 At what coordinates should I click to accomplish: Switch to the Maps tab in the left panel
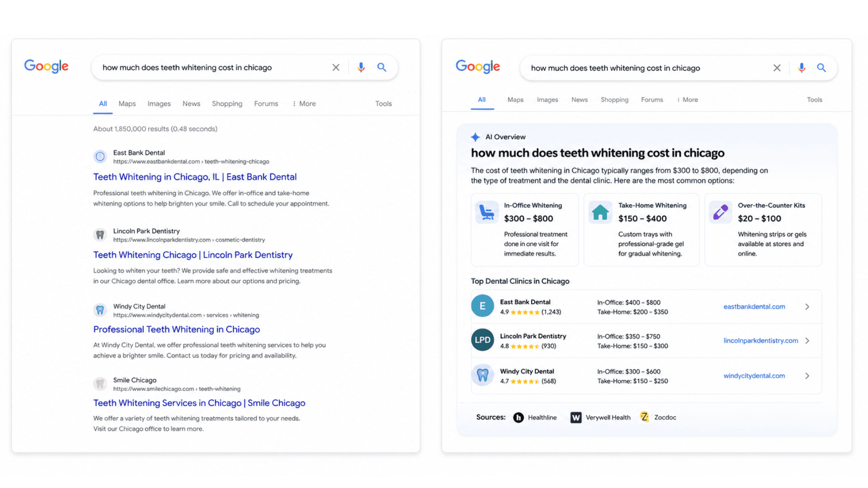127,103
